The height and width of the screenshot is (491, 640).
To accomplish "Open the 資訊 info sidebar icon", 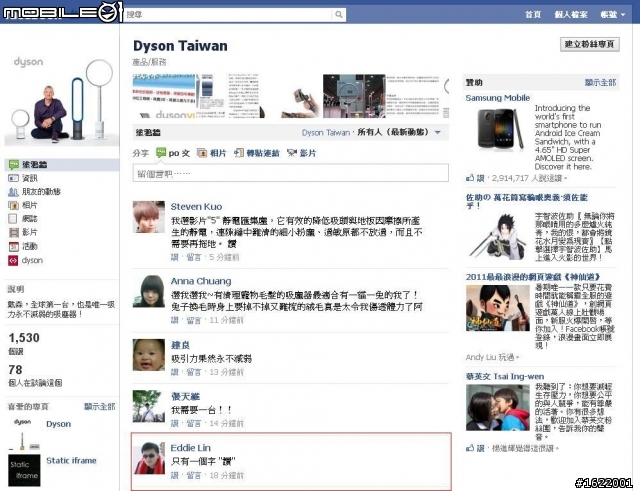I will [x=13, y=178].
